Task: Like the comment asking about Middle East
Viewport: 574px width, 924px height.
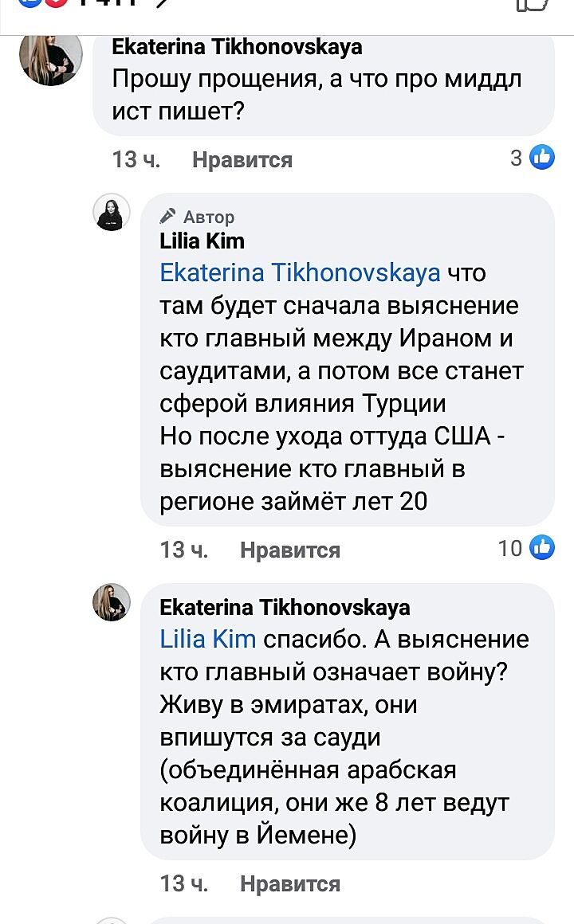Action: point(242,160)
